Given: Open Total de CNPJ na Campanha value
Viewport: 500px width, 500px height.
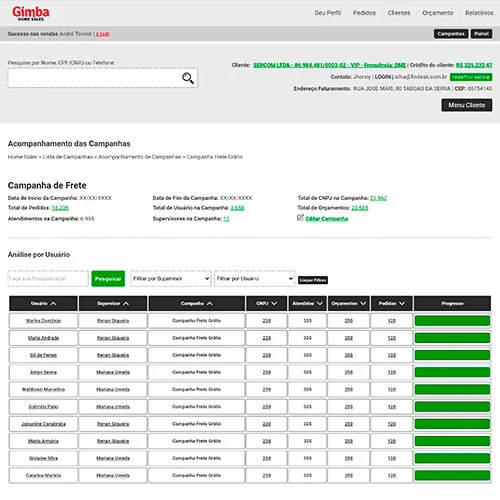Looking at the screenshot, I should (378, 198).
